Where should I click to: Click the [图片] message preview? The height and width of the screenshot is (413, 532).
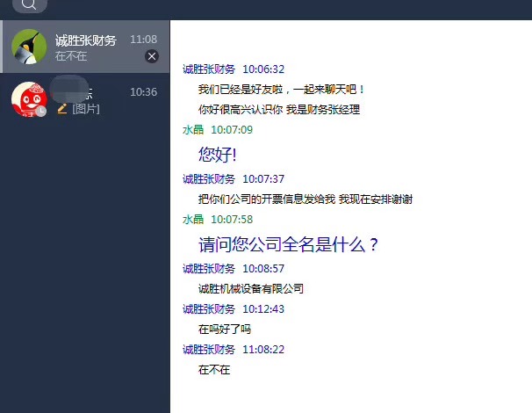pyautogui.click(x=86, y=109)
